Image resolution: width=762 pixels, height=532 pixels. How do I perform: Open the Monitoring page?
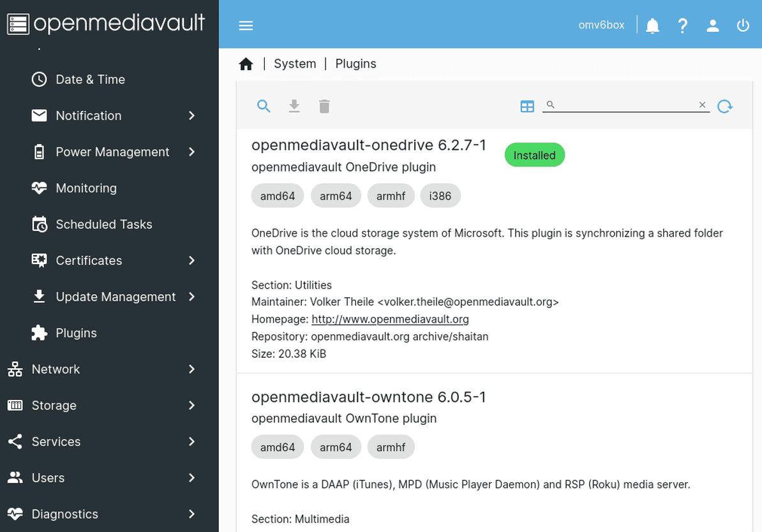[x=87, y=188]
